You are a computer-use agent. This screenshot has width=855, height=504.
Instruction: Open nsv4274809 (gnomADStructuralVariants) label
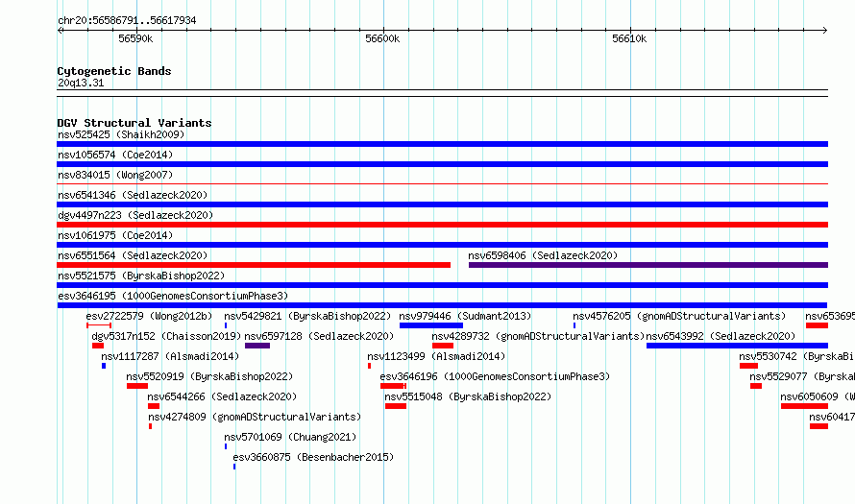pyautogui.click(x=255, y=417)
